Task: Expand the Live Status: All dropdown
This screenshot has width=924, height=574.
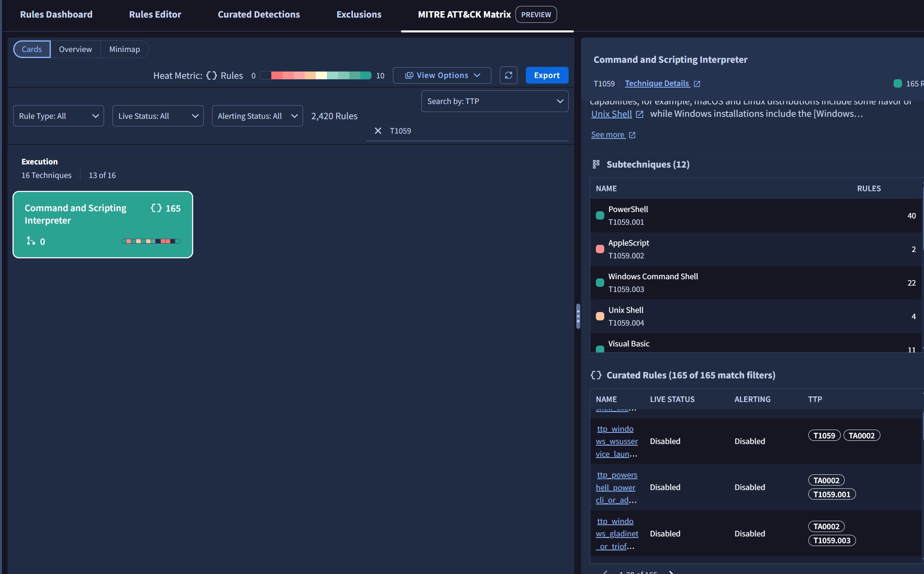Action: click(x=158, y=116)
